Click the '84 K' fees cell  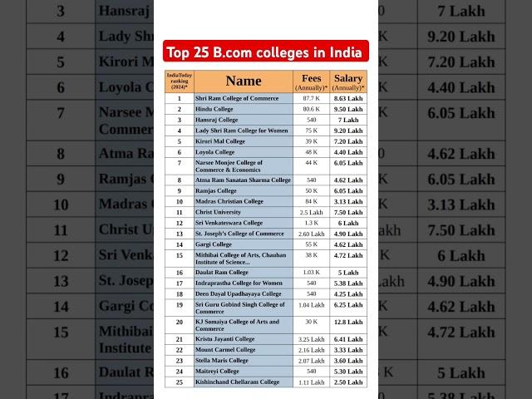click(311, 201)
